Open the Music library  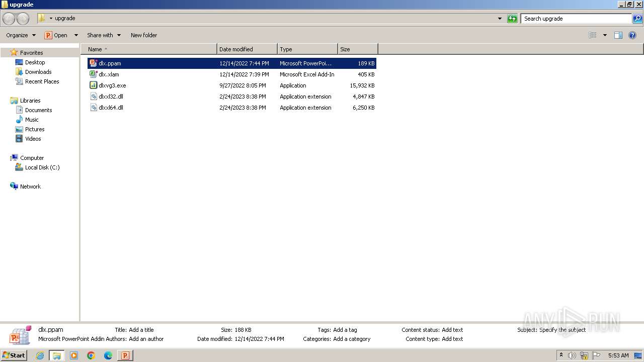pyautogui.click(x=32, y=120)
